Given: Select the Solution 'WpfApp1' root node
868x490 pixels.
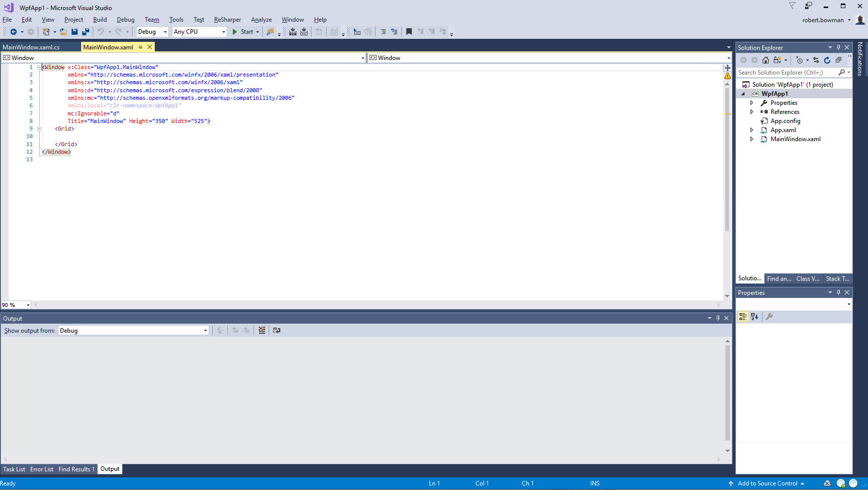Looking at the screenshot, I should pyautogui.click(x=792, y=85).
